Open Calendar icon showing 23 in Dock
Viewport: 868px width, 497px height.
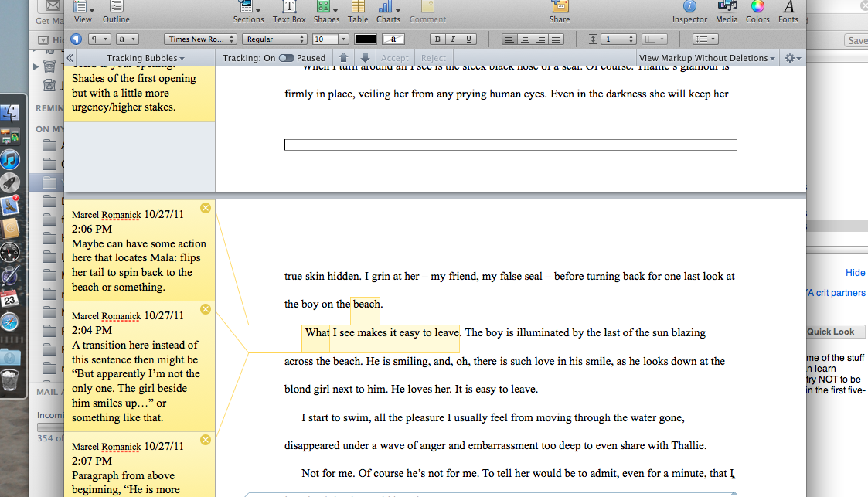click(10, 299)
